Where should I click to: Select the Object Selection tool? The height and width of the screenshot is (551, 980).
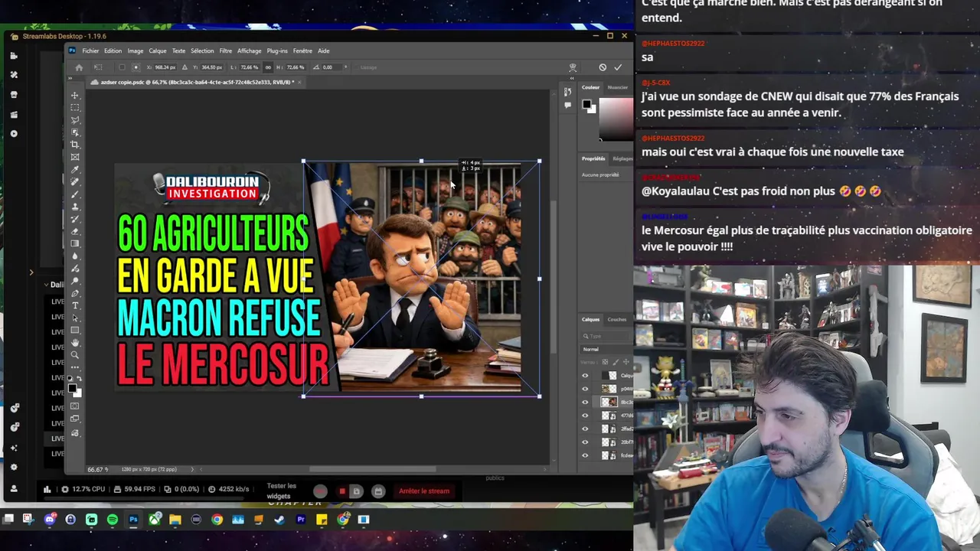[x=75, y=132]
